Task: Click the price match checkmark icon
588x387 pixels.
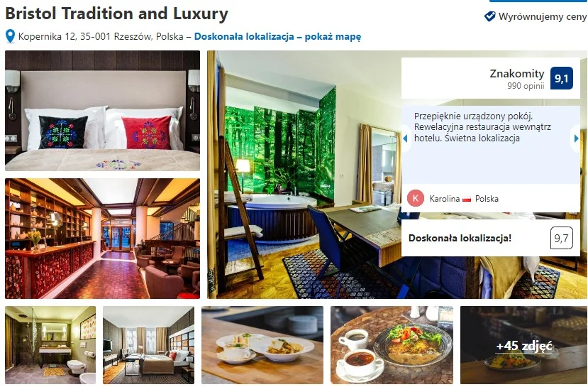Action: pyautogui.click(x=489, y=16)
